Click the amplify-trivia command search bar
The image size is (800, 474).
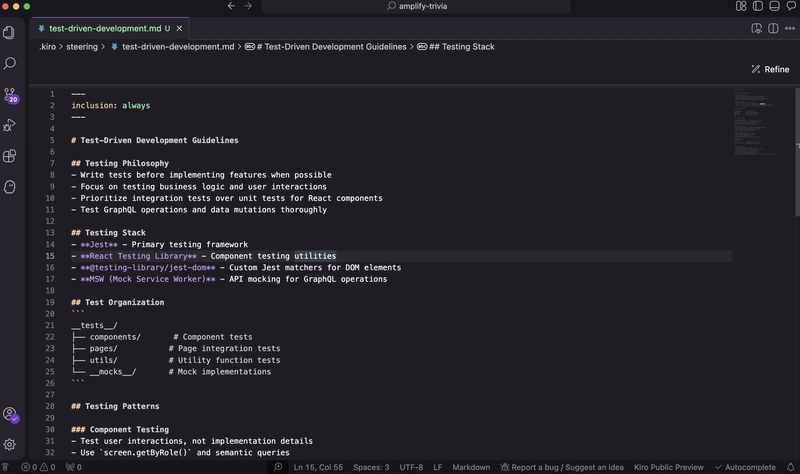point(416,6)
